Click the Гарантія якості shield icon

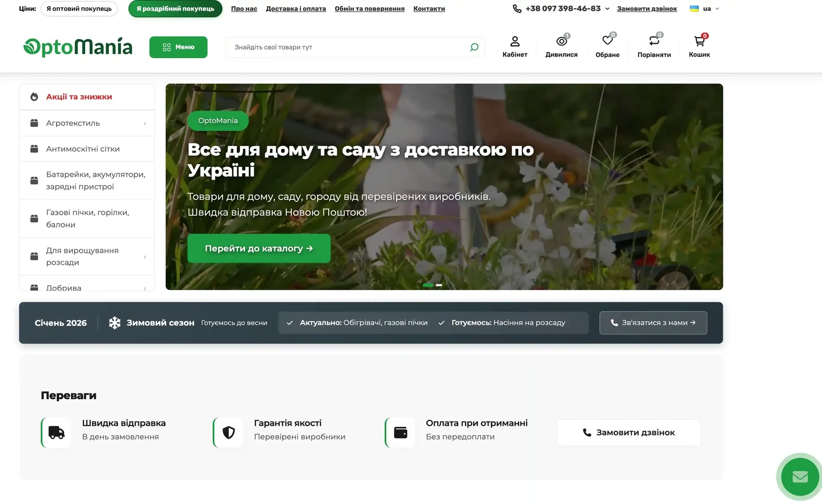click(x=229, y=433)
